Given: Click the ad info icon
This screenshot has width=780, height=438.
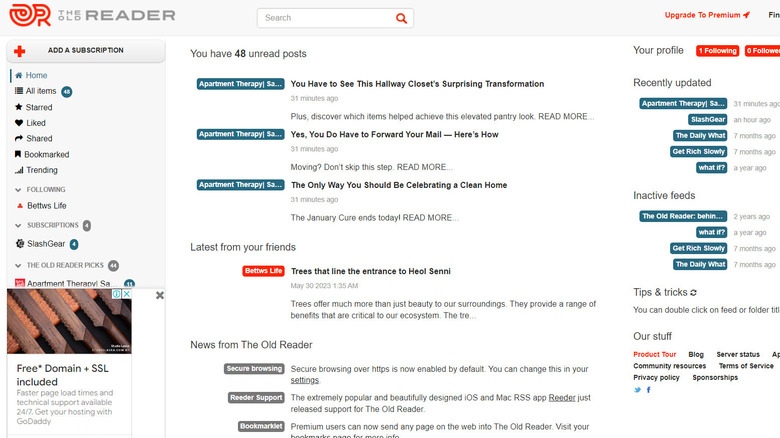Looking at the screenshot, I should click(116, 294).
